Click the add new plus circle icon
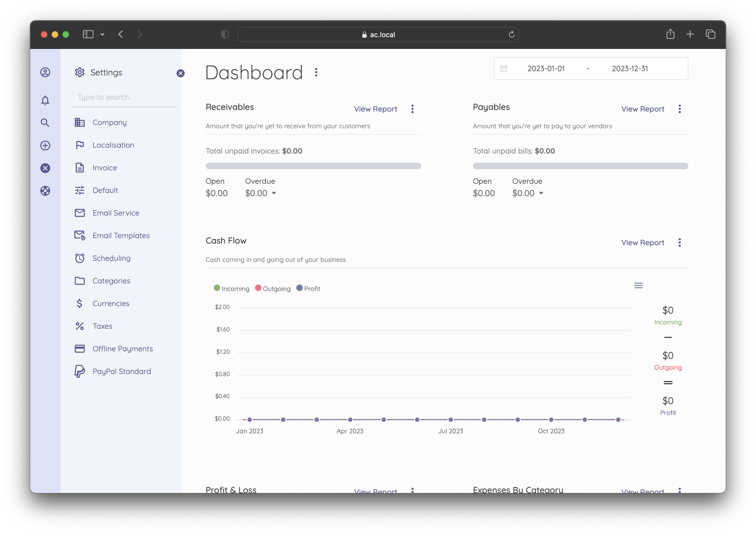The width and height of the screenshot is (756, 533). (x=45, y=145)
